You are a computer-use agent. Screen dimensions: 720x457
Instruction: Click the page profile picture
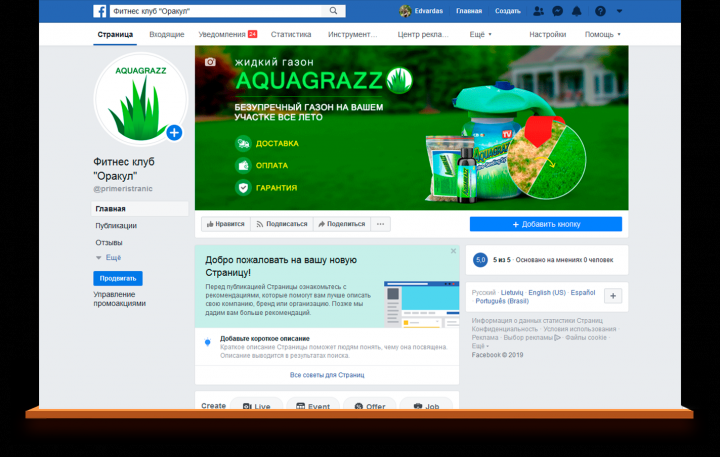click(x=141, y=99)
